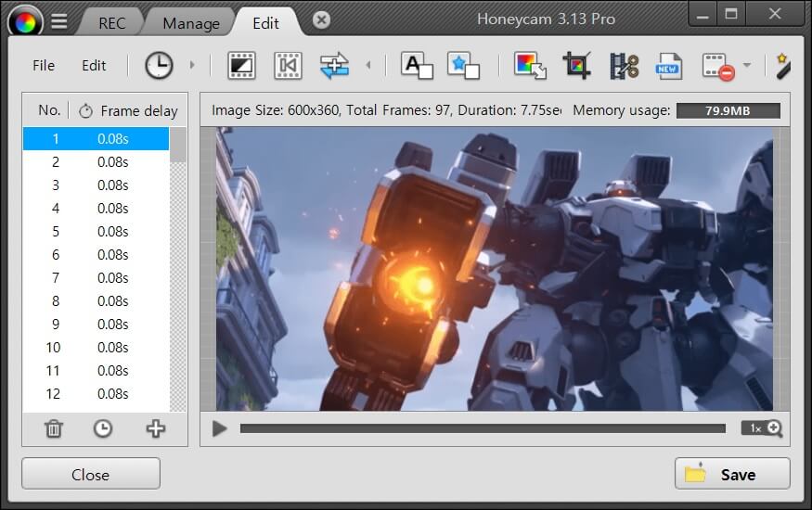
Task: Open the frame delay clock tool
Action: pyautogui.click(x=159, y=65)
